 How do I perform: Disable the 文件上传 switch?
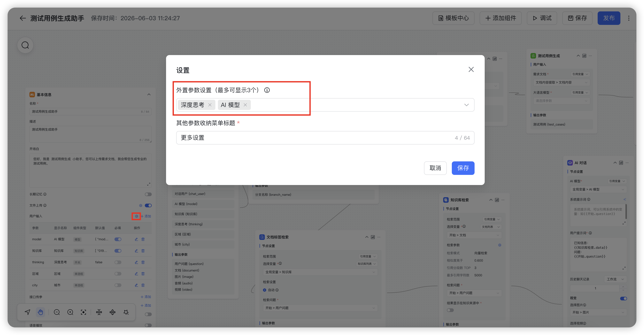[148, 205]
